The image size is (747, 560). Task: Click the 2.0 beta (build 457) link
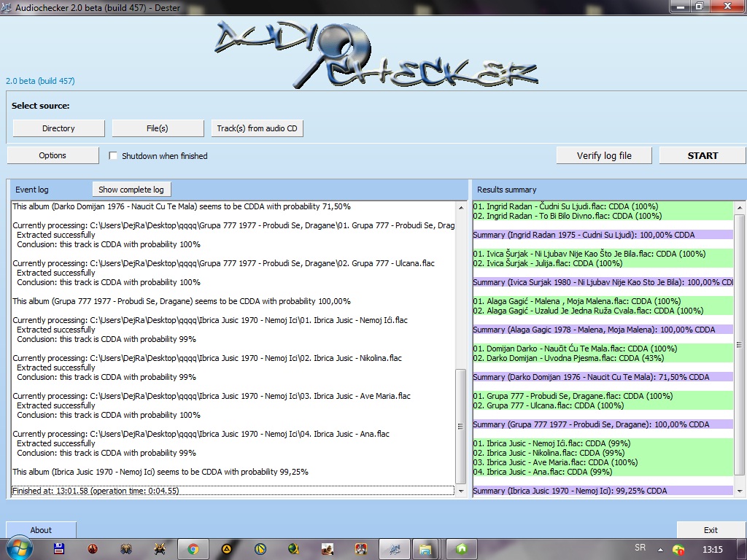click(x=40, y=81)
